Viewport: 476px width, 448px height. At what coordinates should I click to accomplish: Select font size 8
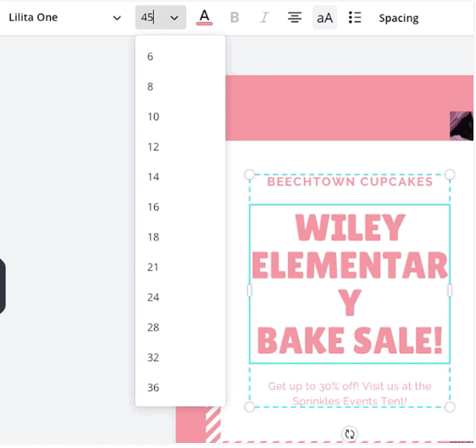pos(180,86)
